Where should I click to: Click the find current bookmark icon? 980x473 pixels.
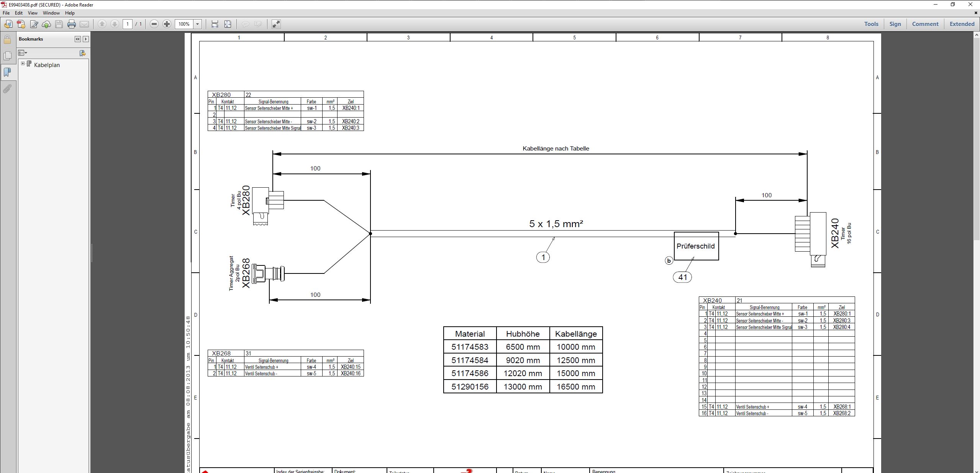[82, 53]
